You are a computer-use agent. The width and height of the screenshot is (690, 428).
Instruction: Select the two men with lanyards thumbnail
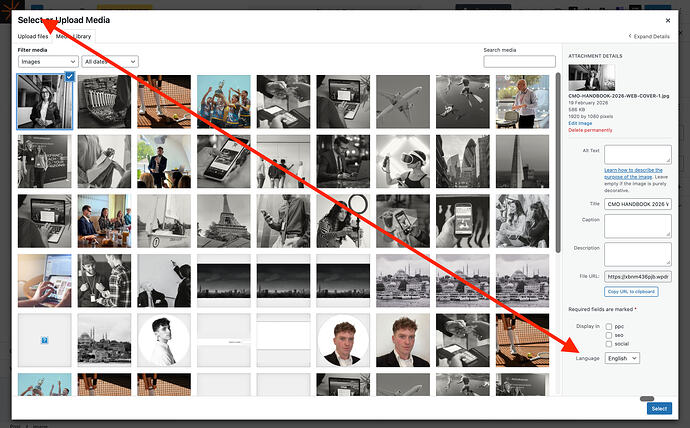[104, 281]
